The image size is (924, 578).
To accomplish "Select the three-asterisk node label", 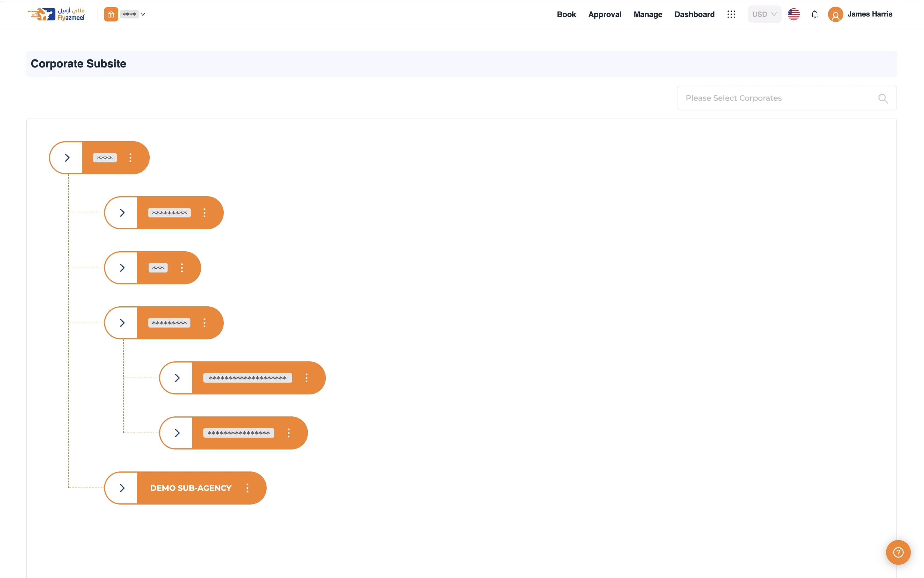I will (158, 268).
